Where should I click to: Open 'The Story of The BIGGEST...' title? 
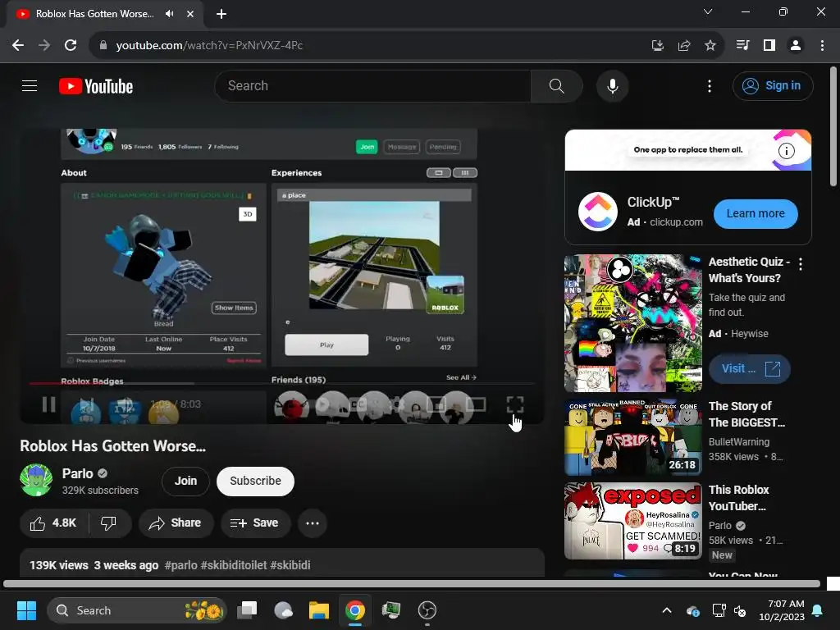point(746,414)
